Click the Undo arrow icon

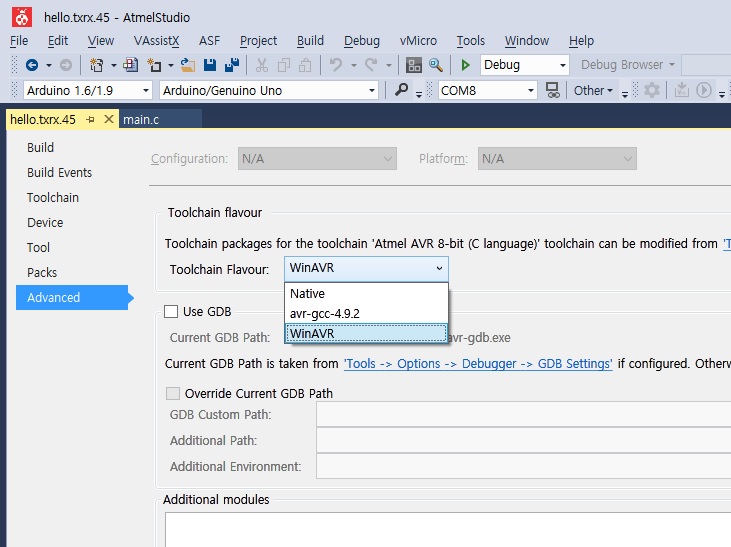pyautogui.click(x=336, y=65)
